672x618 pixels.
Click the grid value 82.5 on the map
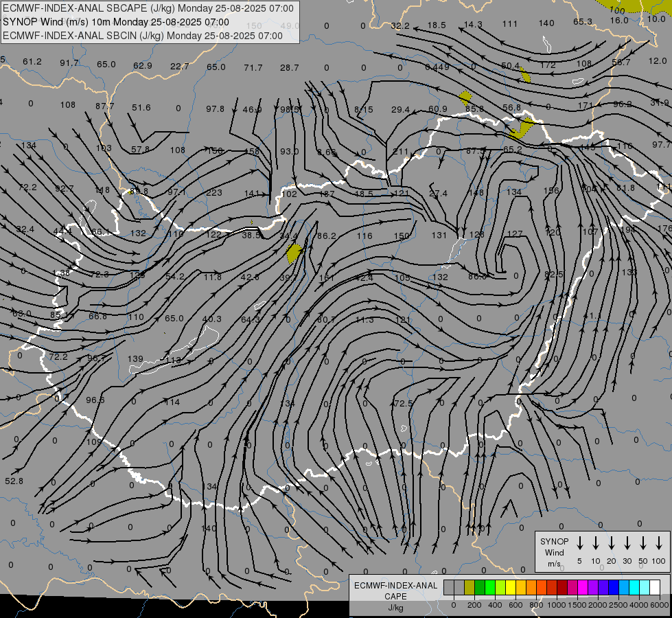[554, 274]
